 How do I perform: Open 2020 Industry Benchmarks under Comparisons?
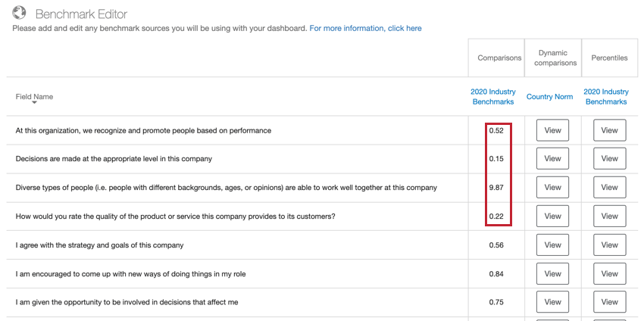(x=493, y=97)
